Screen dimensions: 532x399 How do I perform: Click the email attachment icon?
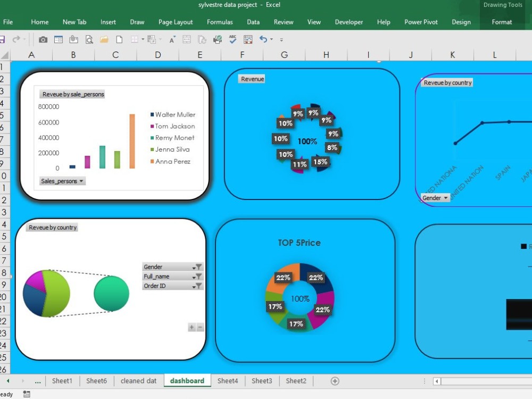click(73, 40)
